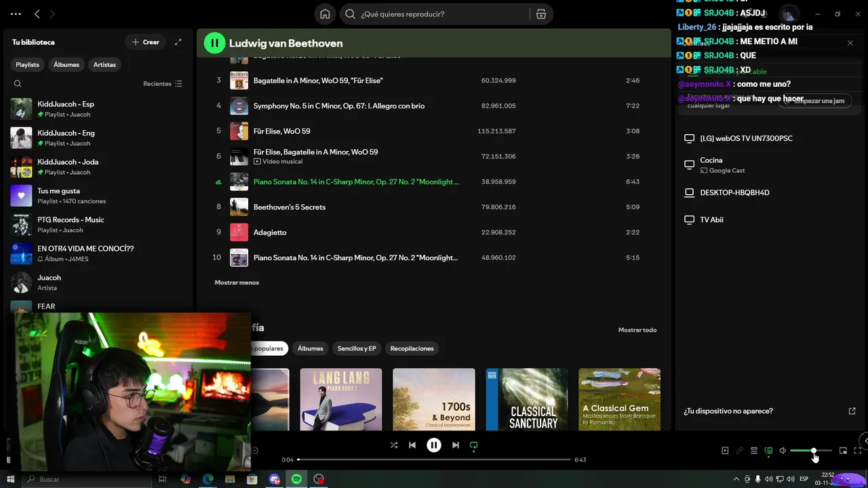Open the Recientes sort dropdown
The height and width of the screenshot is (488, 868).
coord(163,84)
